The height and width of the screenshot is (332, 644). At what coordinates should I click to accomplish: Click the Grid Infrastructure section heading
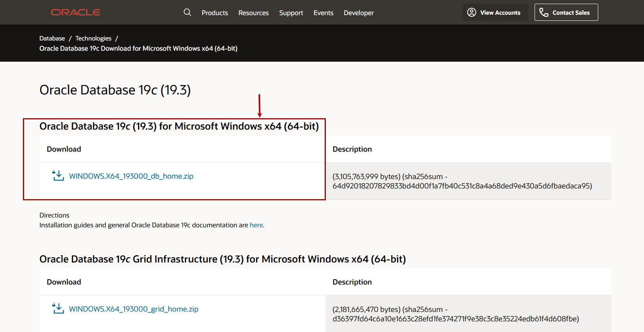click(x=223, y=259)
